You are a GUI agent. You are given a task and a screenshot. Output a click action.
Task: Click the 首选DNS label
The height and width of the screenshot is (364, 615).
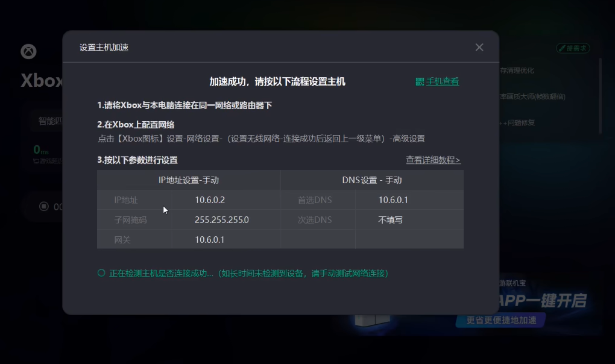(315, 200)
